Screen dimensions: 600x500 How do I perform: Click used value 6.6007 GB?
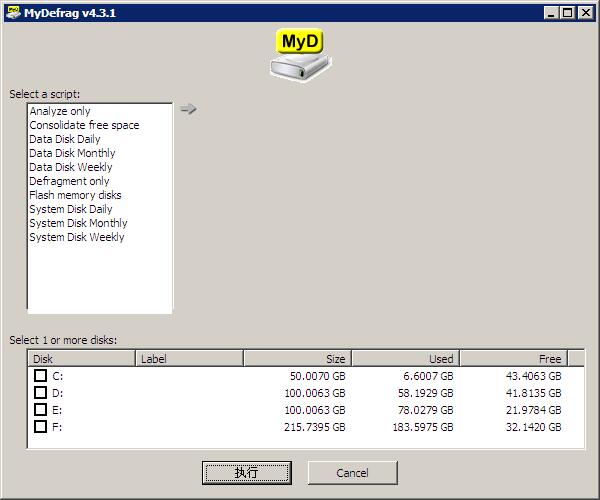[428, 376]
